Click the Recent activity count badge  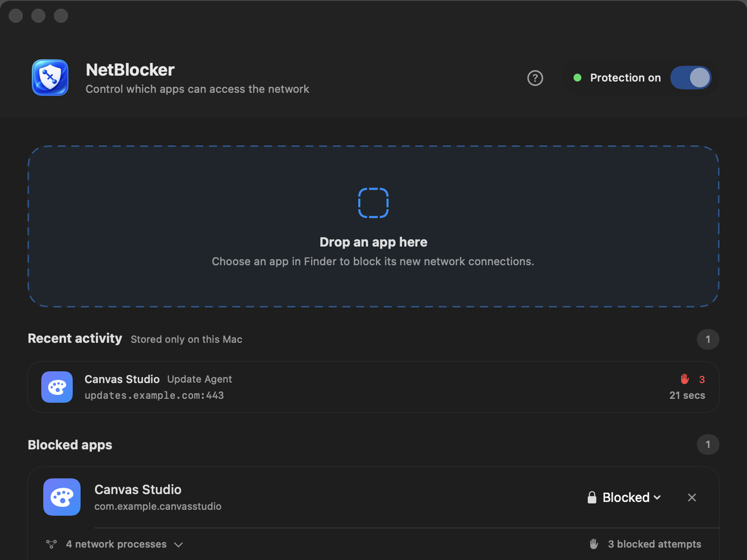[708, 339]
